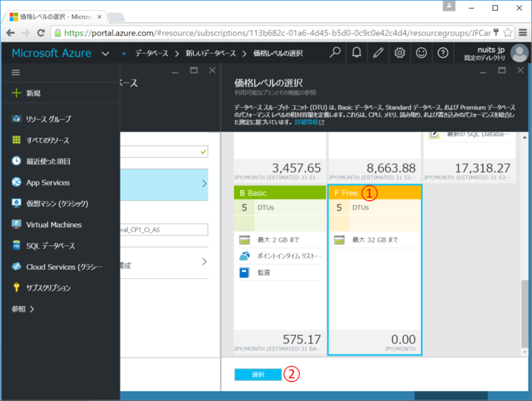Click the smiley feedback icon
The image size is (532, 401).
421,53
